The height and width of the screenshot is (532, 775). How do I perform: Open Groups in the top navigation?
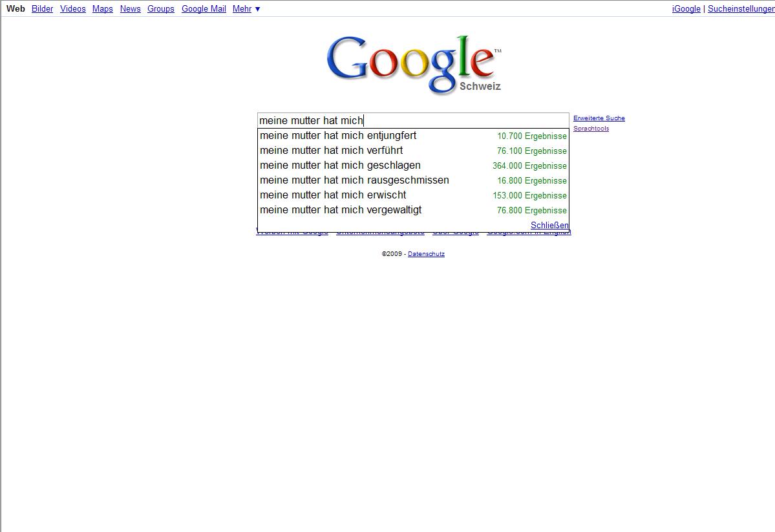pos(161,9)
